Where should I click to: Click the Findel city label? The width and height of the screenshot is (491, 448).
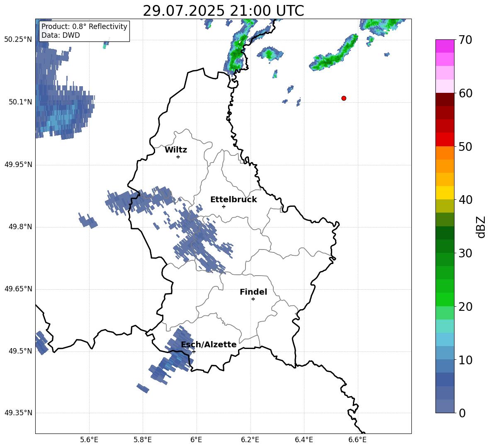click(x=253, y=292)
